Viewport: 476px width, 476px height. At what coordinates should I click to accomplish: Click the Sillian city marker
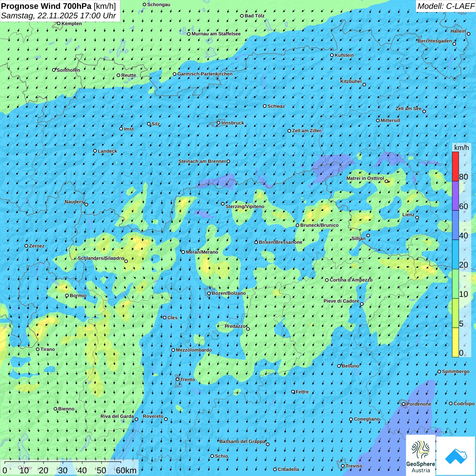point(368,235)
